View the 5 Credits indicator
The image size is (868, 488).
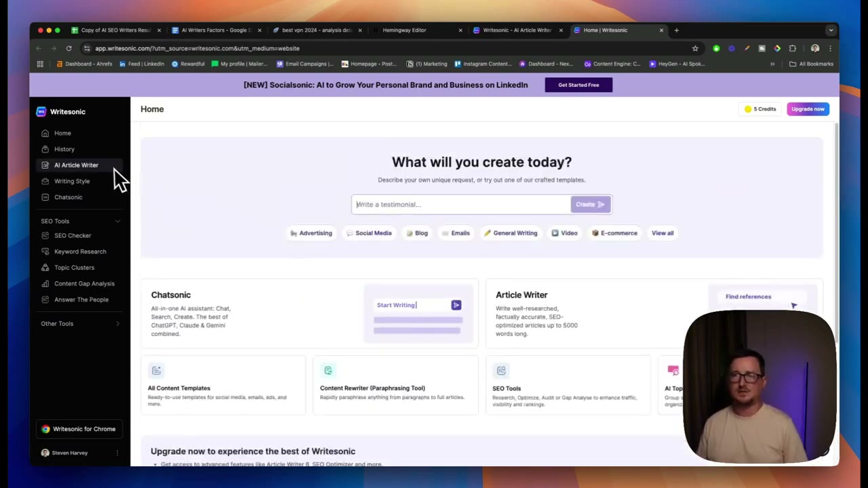(759, 109)
